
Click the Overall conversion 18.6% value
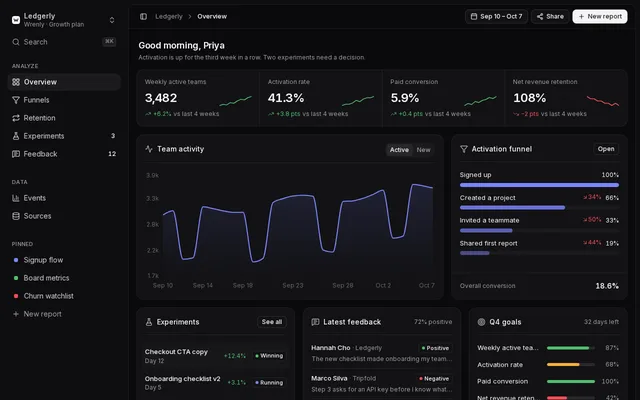click(x=607, y=286)
